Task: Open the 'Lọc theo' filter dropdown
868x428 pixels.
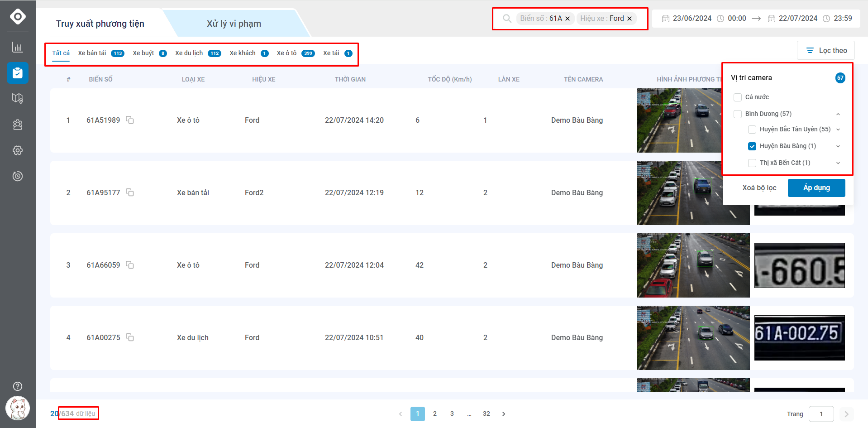Action: click(x=826, y=50)
